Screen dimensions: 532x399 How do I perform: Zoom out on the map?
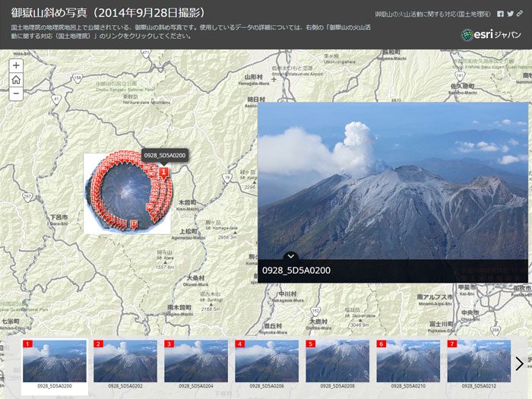pyautogui.click(x=16, y=94)
